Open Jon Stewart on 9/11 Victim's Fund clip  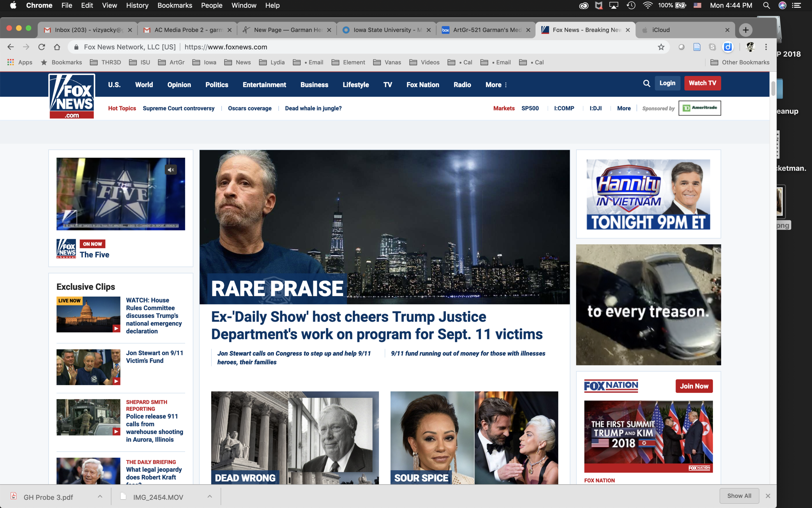88,367
